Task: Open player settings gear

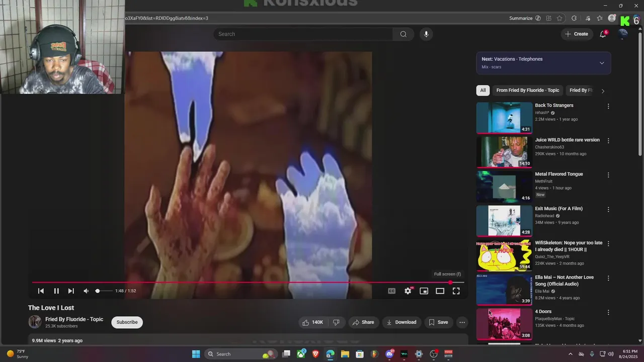Action: pos(408,291)
